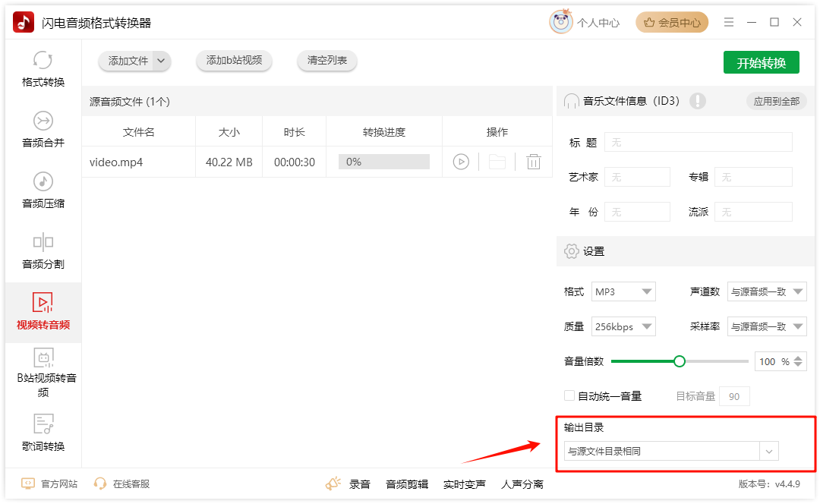Open the 歌词转换 lyrics conversion section

(43, 433)
